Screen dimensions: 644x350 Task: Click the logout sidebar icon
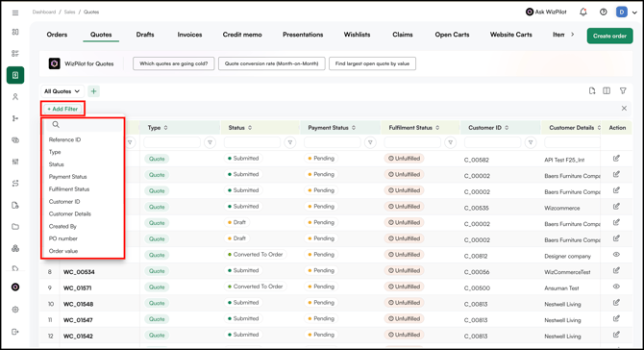click(15, 332)
